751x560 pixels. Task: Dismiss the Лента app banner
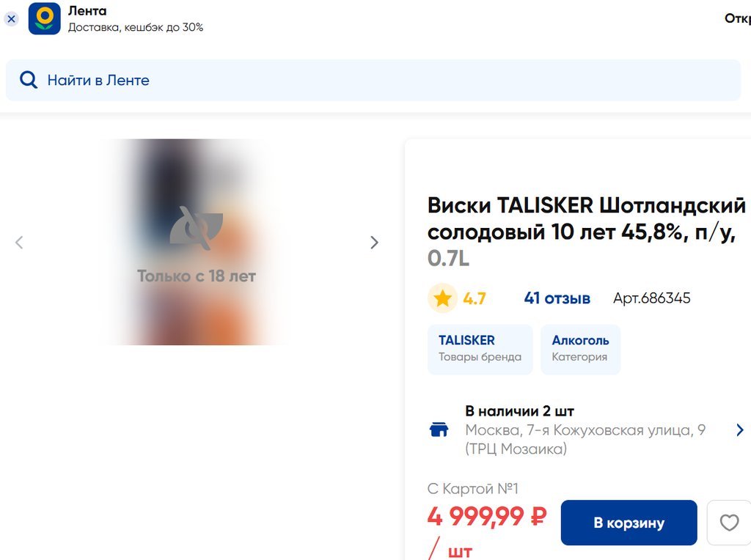(12, 19)
